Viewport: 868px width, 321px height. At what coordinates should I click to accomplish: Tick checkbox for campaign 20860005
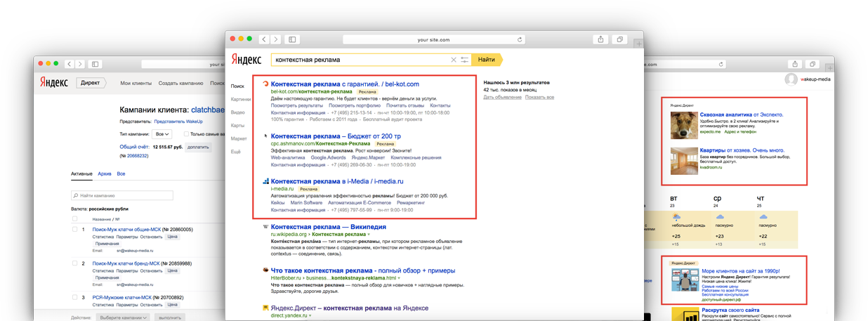point(75,229)
